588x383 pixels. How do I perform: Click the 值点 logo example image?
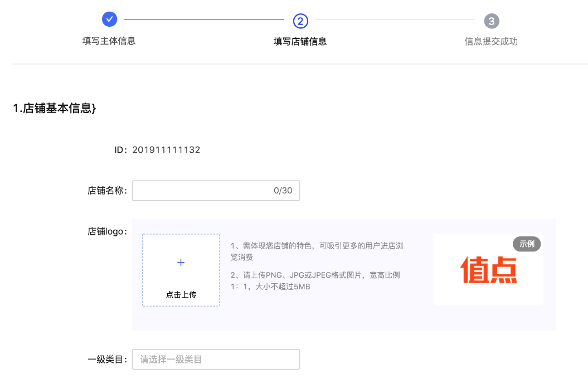488,269
